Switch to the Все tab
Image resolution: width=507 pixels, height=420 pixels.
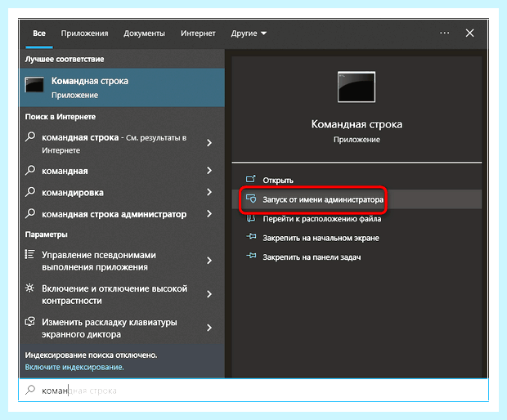(39, 34)
